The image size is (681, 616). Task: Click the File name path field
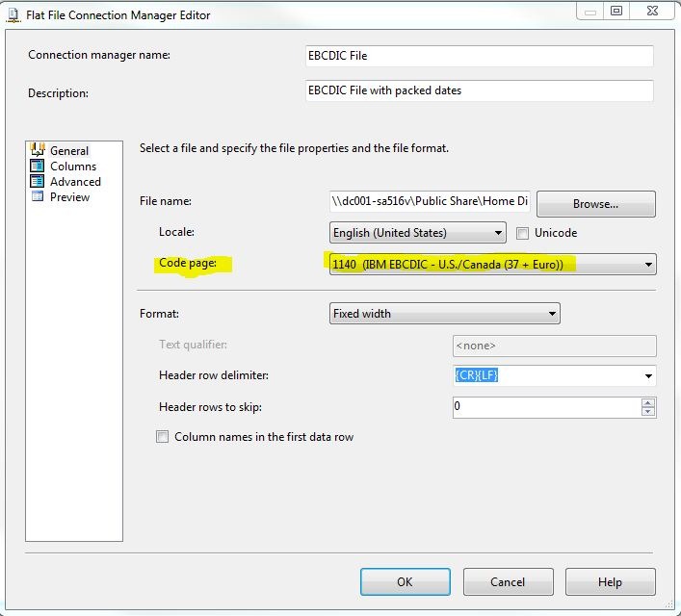pos(430,201)
